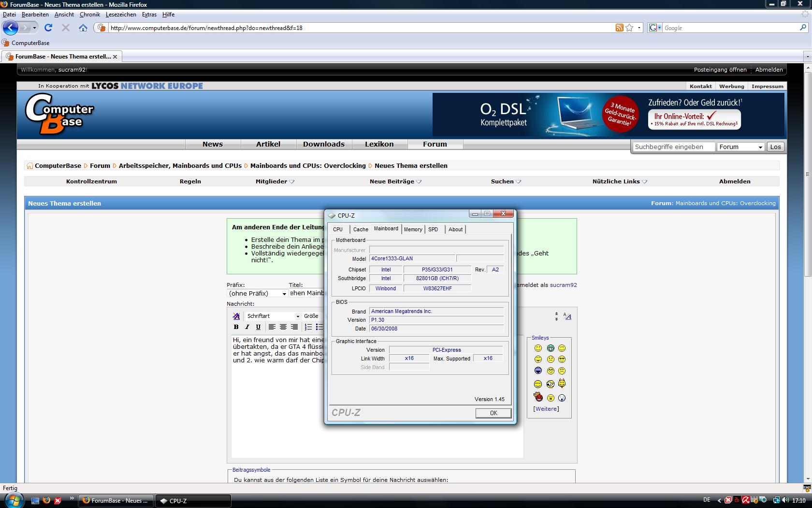The image size is (812, 508).
Task: Open the Mainboards und CPUs: Overclocking breadcrumb
Action: (x=308, y=165)
